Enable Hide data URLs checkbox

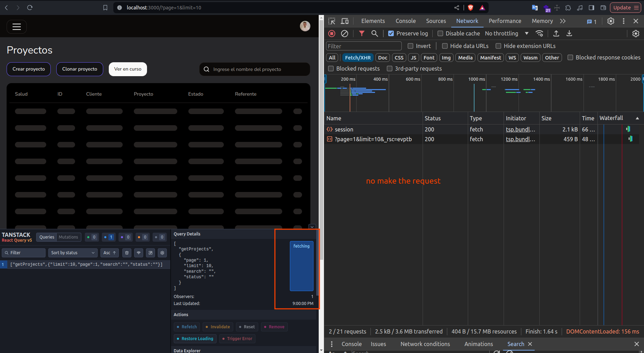click(x=445, y=46)
